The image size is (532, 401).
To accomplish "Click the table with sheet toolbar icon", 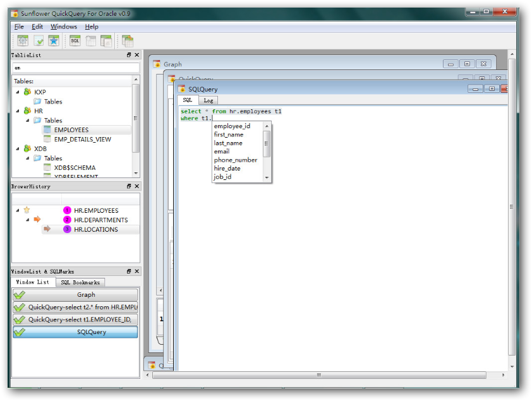I will click(x=106, y=40).
